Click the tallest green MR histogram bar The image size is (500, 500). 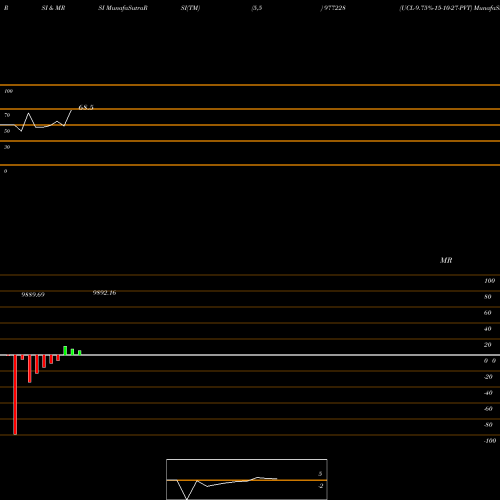pos(65,351)
